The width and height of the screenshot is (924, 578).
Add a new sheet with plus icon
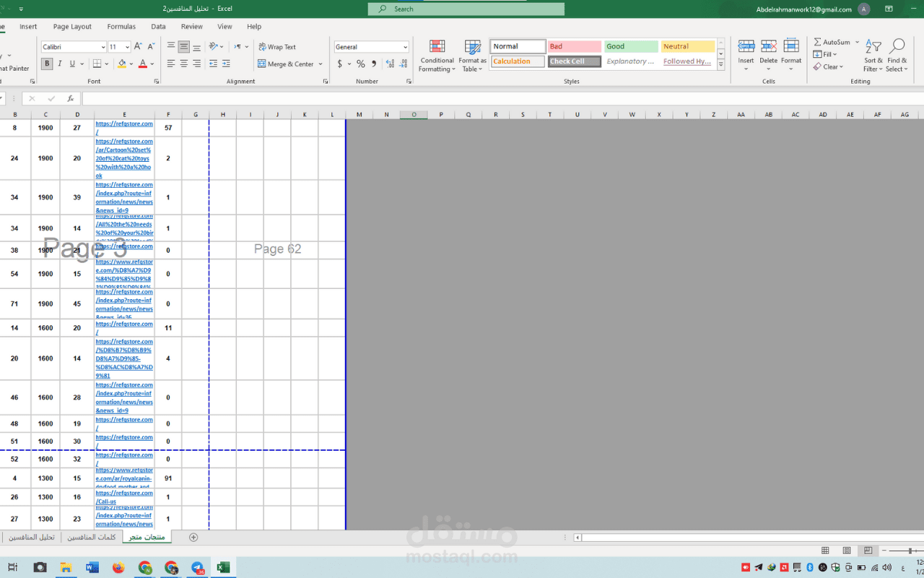[193, 537]
